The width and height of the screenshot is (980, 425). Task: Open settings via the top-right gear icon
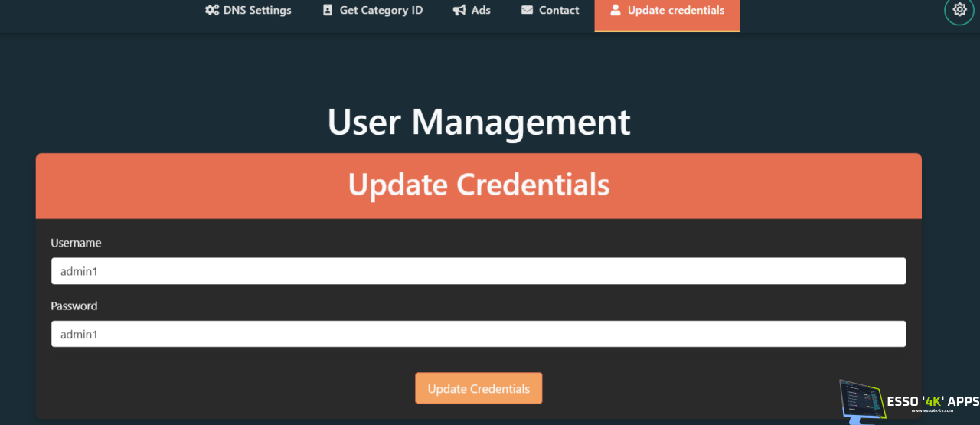click(959, 11)
